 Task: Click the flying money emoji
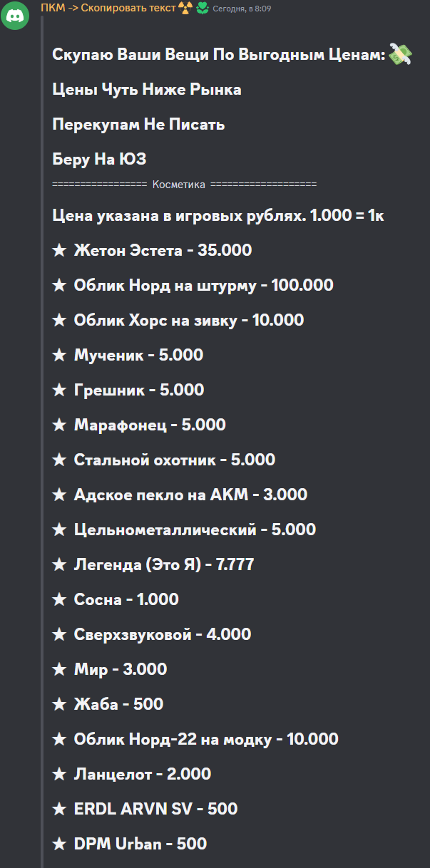(x=401, y=55)
